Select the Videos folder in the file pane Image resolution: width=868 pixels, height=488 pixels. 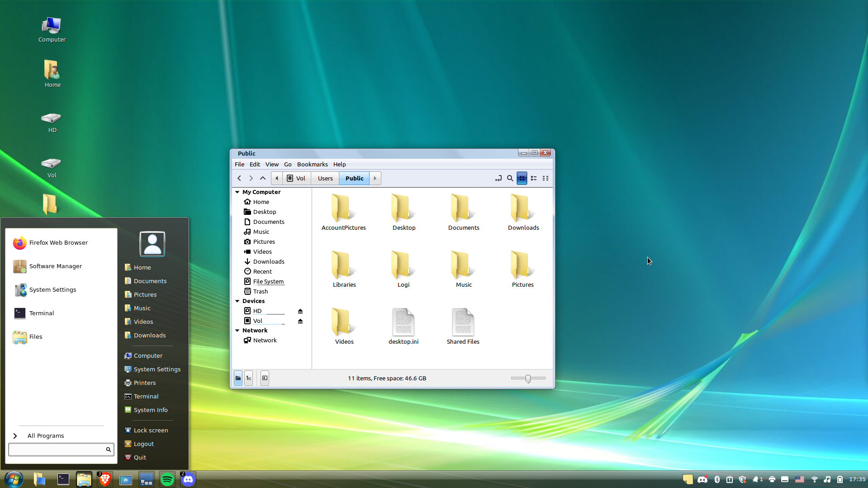point(344,327)
